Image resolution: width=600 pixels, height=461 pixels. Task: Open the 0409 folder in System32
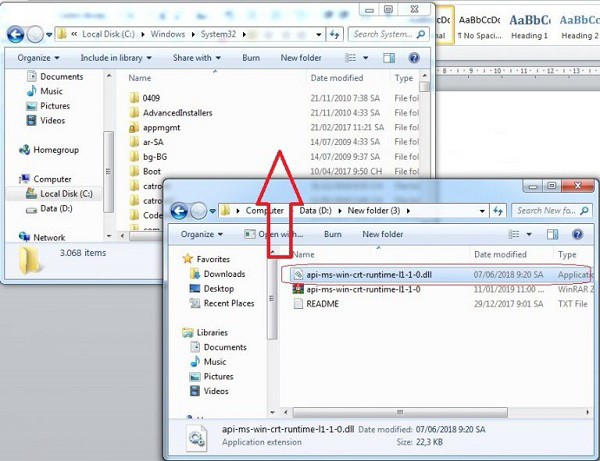(x=151, y=98)
